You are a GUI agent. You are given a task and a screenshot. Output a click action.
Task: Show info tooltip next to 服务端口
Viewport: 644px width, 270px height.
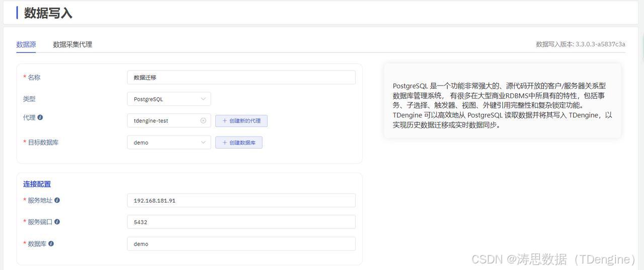(x=57, y=222)
